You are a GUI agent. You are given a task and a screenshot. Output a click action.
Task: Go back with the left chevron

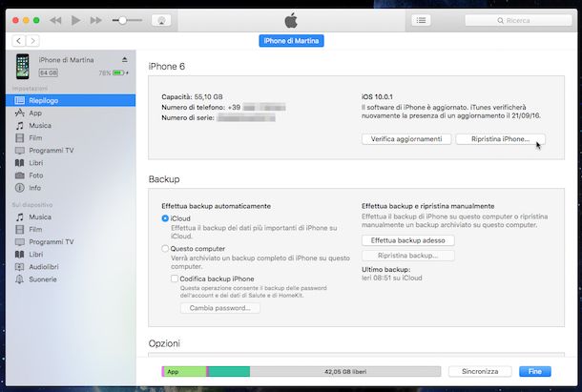click(19, 41)
